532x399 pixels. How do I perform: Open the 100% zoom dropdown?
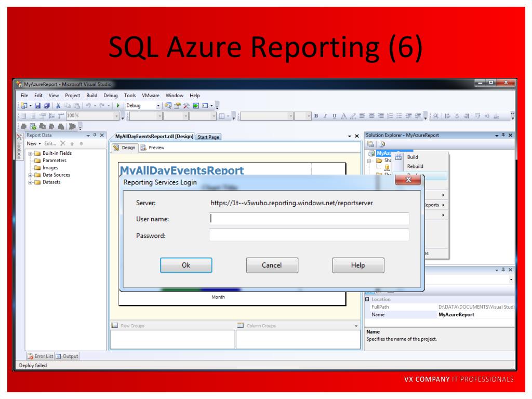(x=116, y=116)
